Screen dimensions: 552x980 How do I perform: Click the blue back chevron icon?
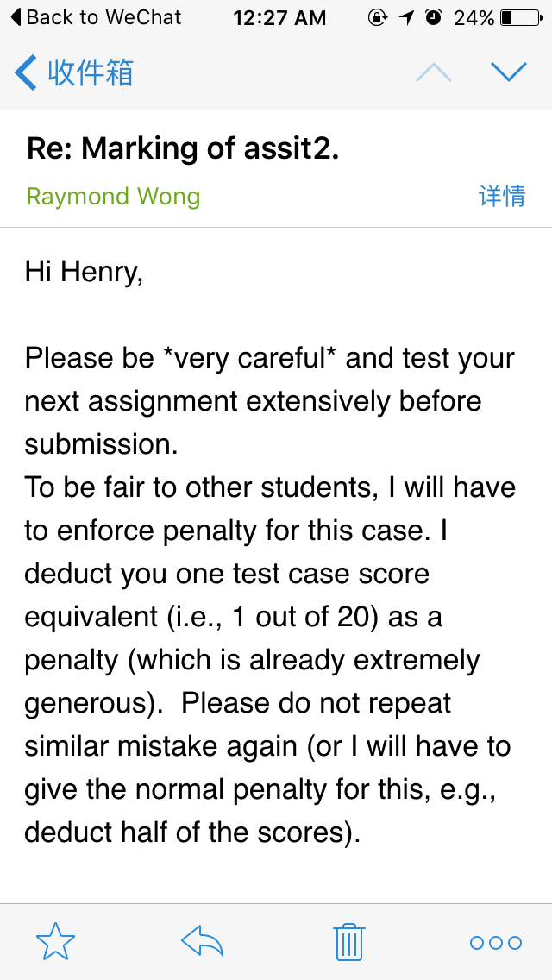pos(26,73)
